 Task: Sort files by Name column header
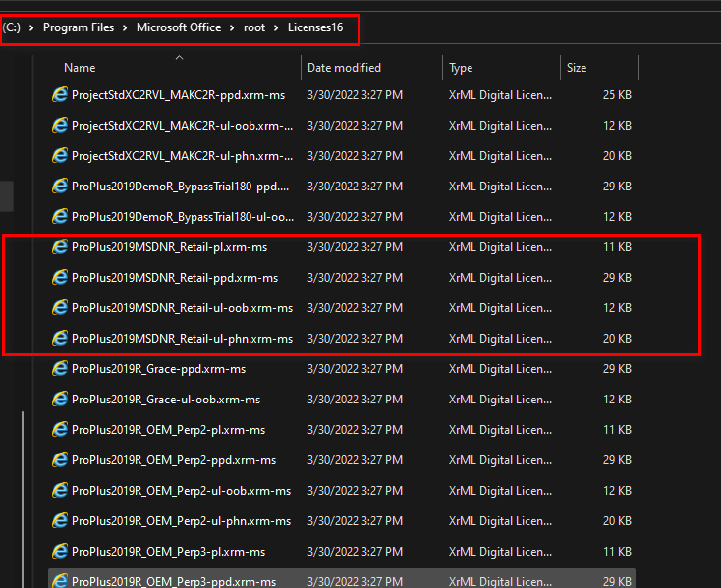pyautogui.click(x=80, y=68)
